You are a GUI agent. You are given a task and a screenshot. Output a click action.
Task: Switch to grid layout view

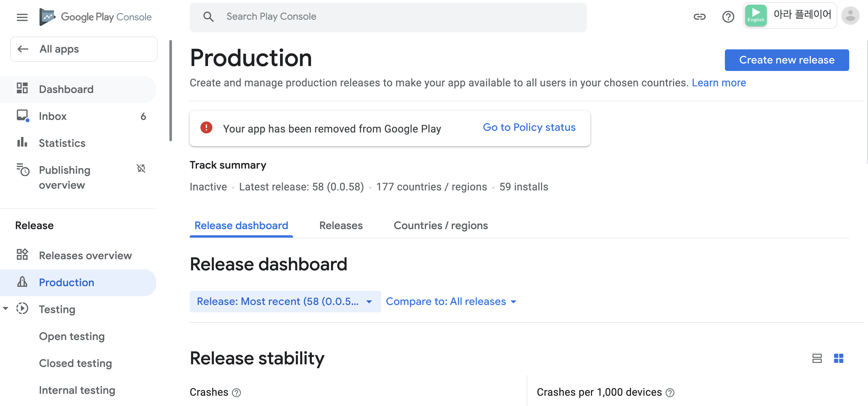[x=838, y=358]
